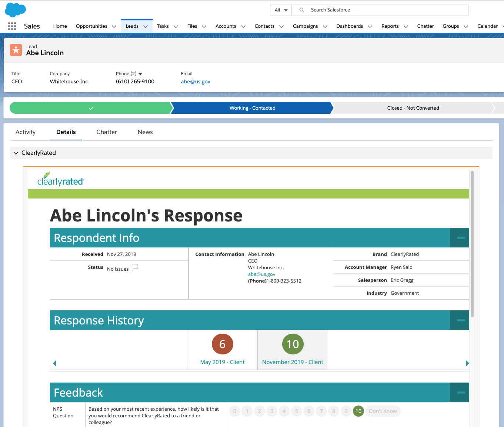The height and width of the screenshot is (427, 504).
Task: Click the clearlyrated logo
Action: (61, 179)
